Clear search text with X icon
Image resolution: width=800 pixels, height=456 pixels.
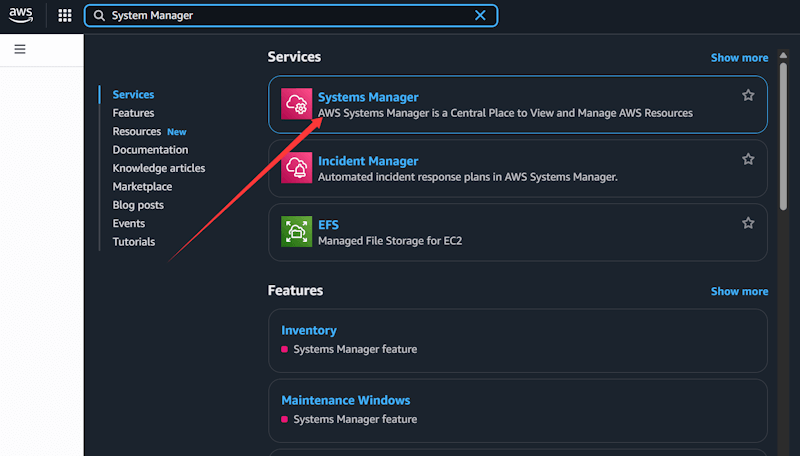click(480, 15)
